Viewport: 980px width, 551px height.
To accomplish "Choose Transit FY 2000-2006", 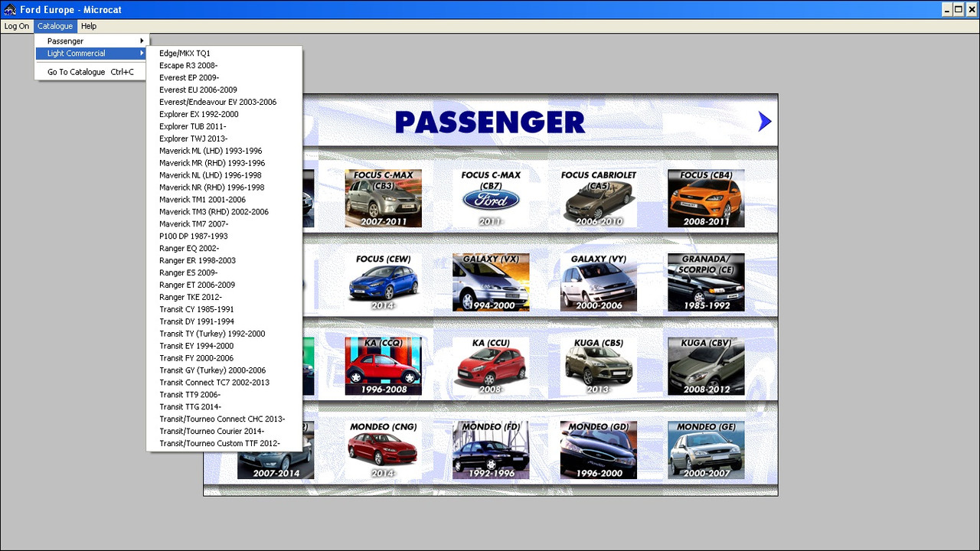I will (224, 359).
